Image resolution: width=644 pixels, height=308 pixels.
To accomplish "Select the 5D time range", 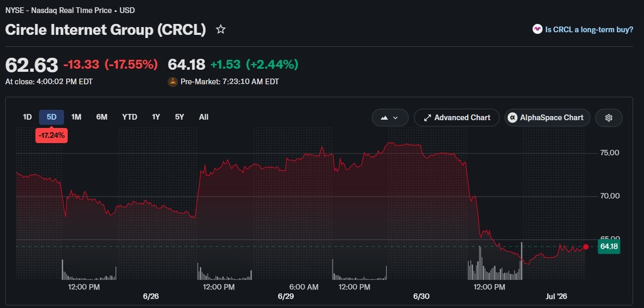I will click(x=52, y=117).
